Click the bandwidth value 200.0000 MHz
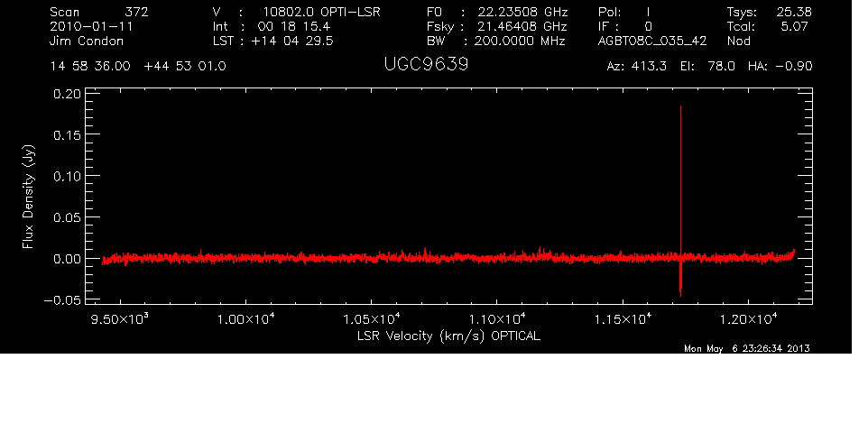Viewport: 868px width, 442px height. click(519, 41)
